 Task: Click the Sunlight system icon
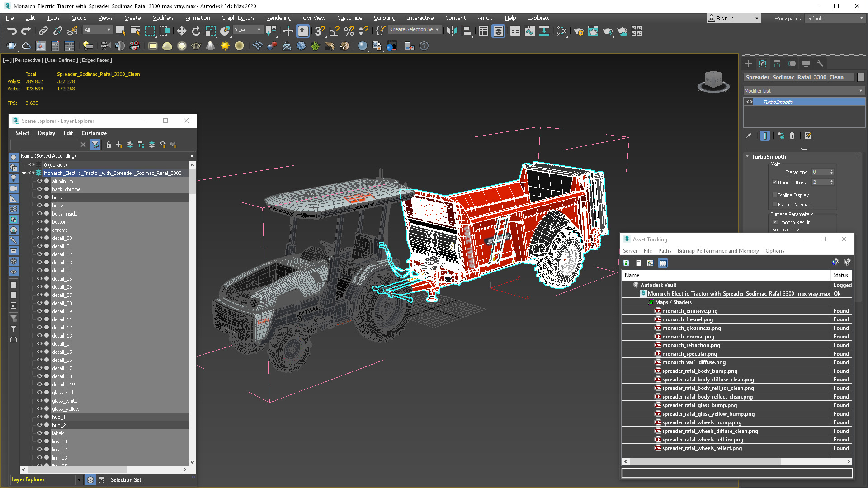[x=225, y=46]
